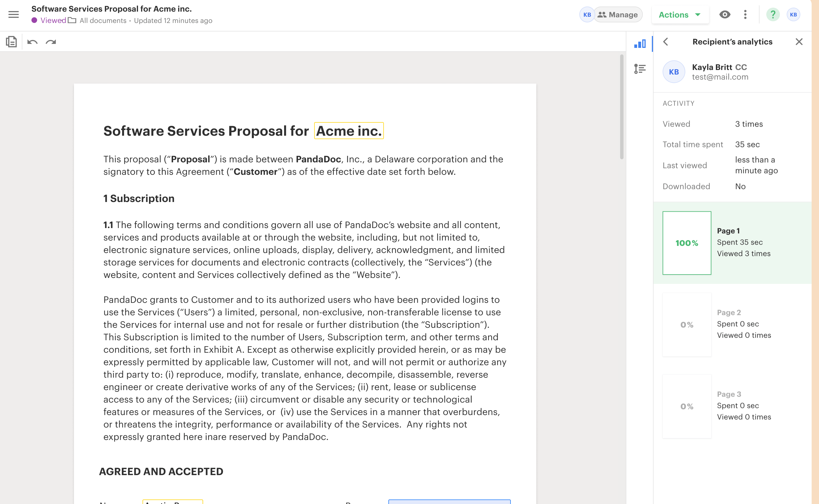Screen dimensions: 819x504
Task: Click the Recipient's analytics panel title
Action: (732, 42)
